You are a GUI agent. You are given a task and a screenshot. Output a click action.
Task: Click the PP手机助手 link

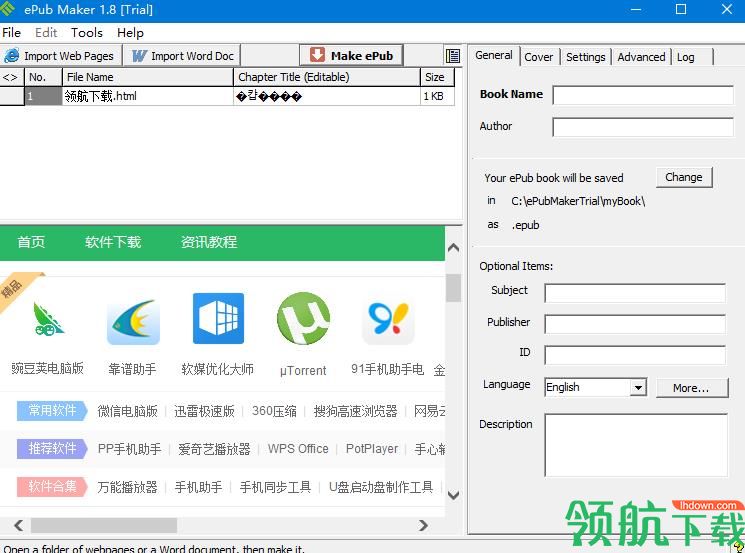(x=129, y=449)
